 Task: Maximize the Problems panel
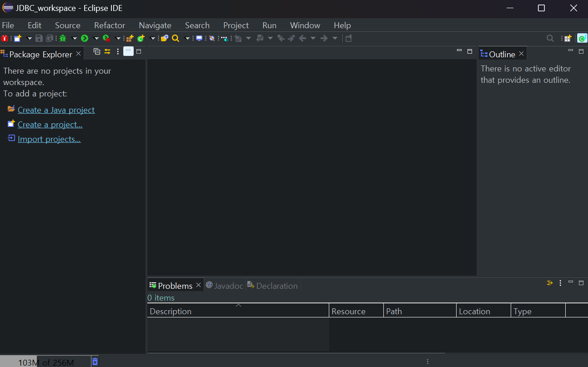pos(581,283)
